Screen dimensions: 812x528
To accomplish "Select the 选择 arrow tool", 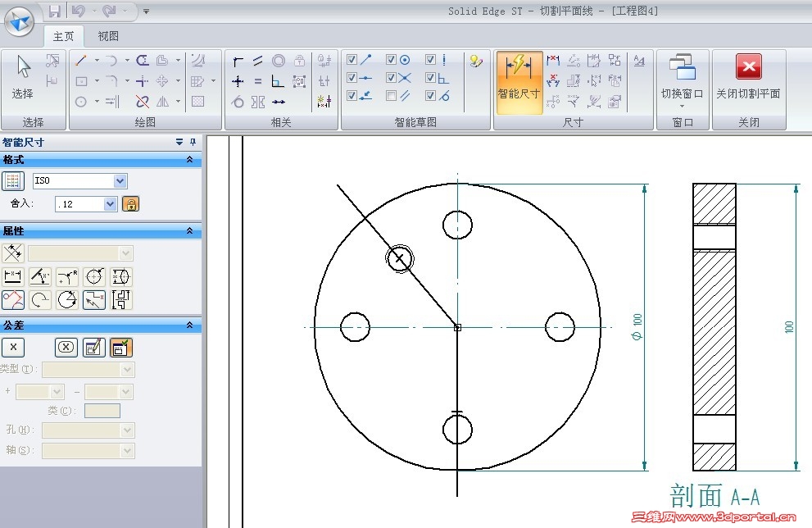I will click(23, 77).
